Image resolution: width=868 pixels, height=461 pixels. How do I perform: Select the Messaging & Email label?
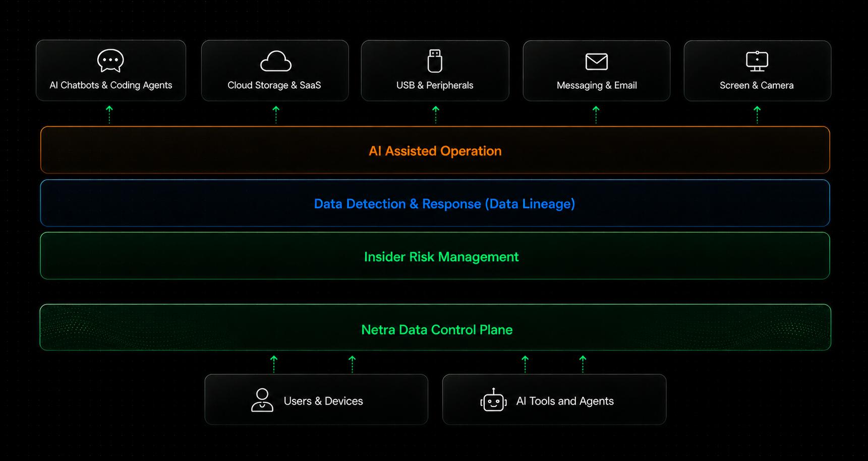597,85
